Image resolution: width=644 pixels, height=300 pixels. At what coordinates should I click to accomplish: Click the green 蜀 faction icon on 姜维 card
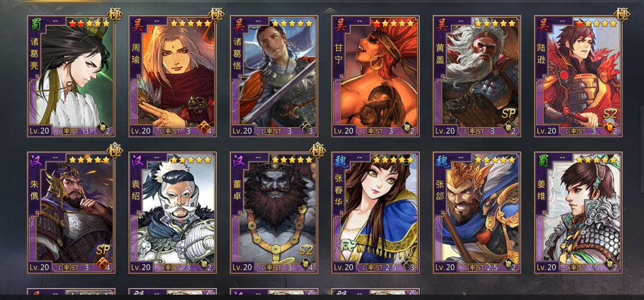[x=543, y=160]
